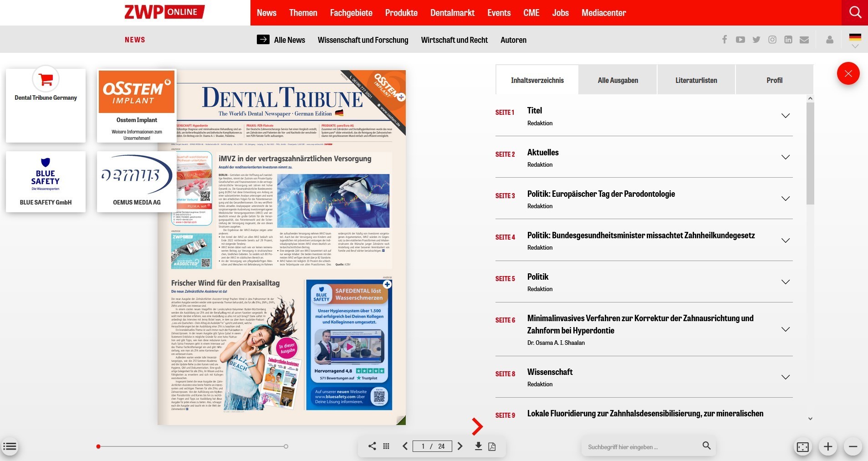Open the search magnifier in header

coord(855,12)
